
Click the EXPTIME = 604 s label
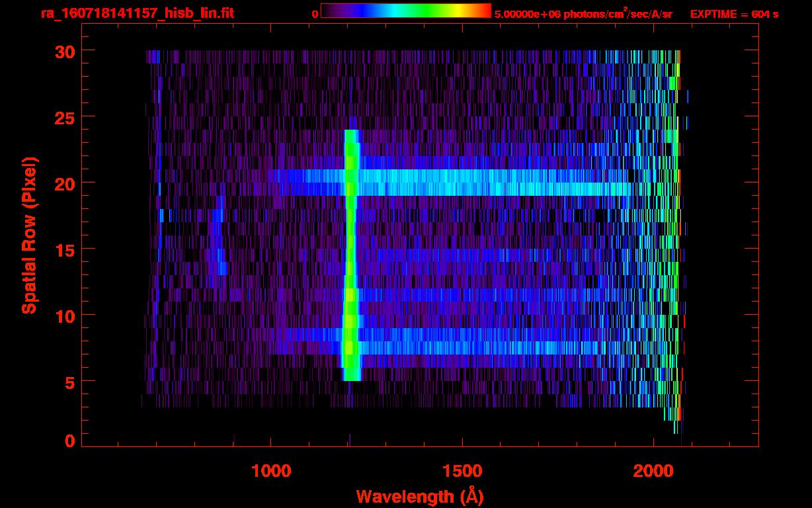click(734, 14)
